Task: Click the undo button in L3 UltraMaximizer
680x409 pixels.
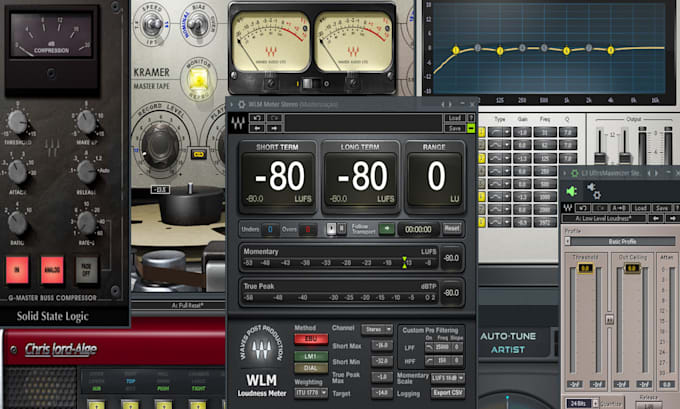Action: tap(583, 208)
